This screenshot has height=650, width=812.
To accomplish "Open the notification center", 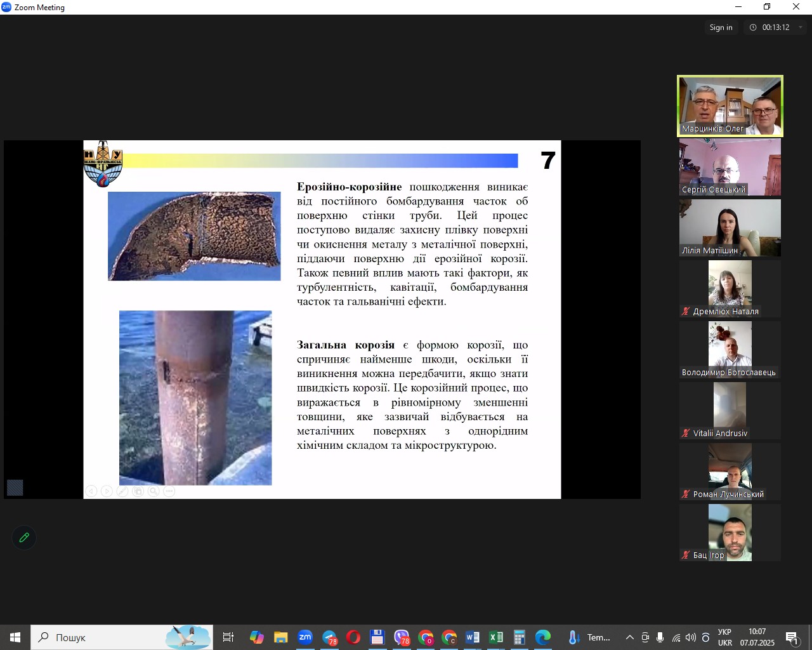I will pyautogui.click(x=792, y=637).
